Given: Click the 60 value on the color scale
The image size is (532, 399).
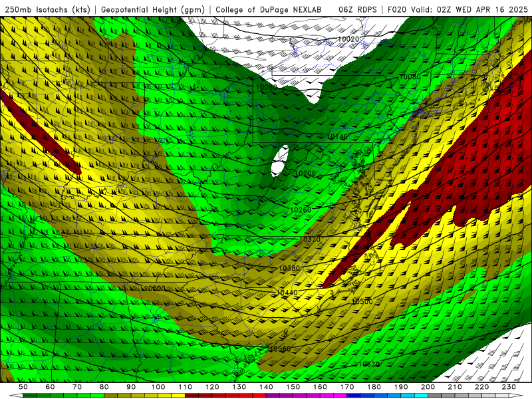Looking at the screenshot, I should [51, 387].
